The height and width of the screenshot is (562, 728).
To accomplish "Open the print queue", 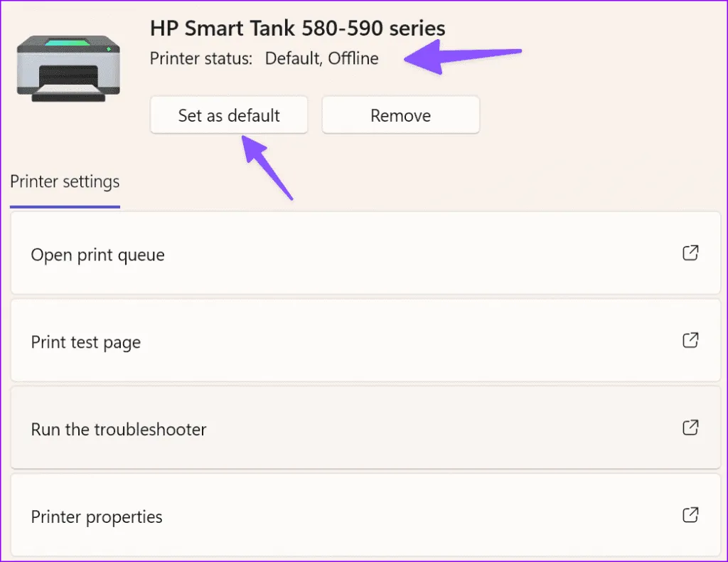I will (98, 255).
